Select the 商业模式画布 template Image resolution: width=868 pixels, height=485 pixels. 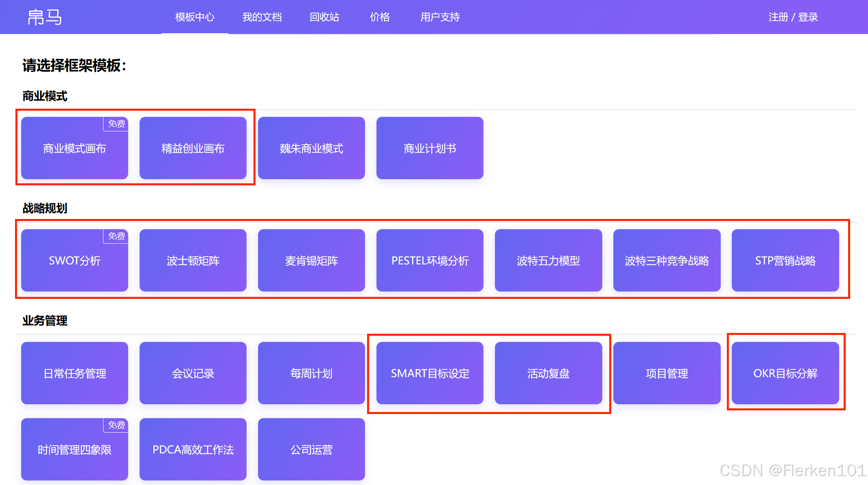coord(75,148)
